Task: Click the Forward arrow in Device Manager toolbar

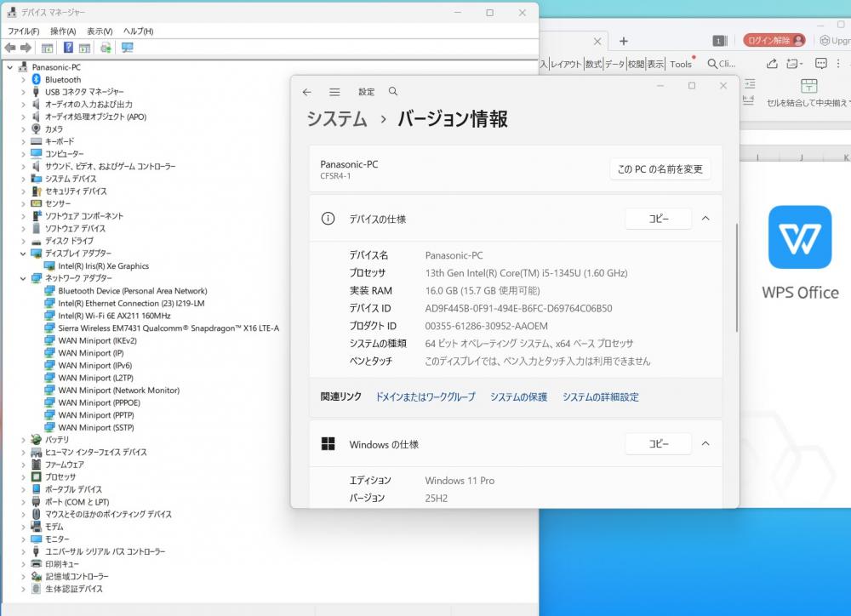Action: click(26, 48)
